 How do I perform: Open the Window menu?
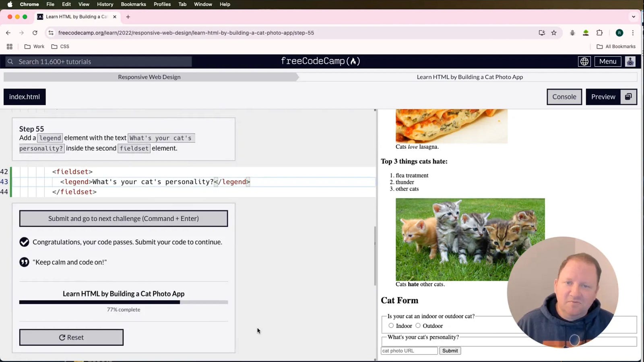pos(203,4)
